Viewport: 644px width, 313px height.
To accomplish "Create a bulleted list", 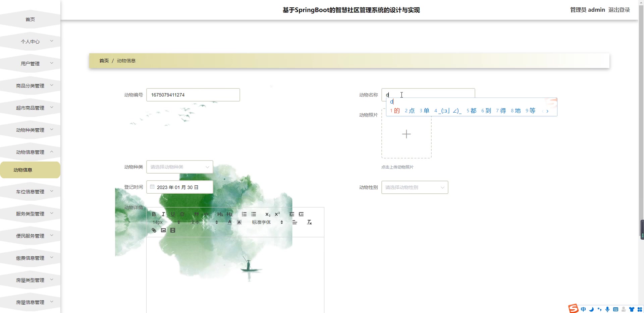I will 254,214.
